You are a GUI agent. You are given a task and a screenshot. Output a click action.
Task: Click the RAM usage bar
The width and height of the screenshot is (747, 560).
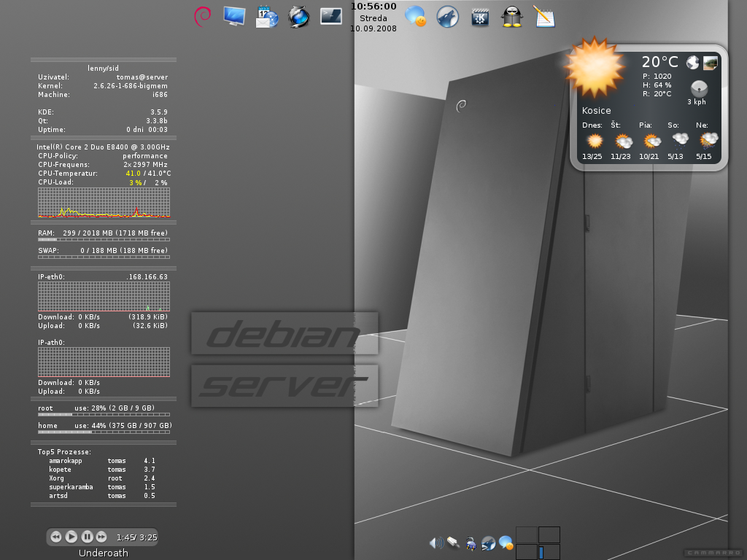(x=104, y=239)
